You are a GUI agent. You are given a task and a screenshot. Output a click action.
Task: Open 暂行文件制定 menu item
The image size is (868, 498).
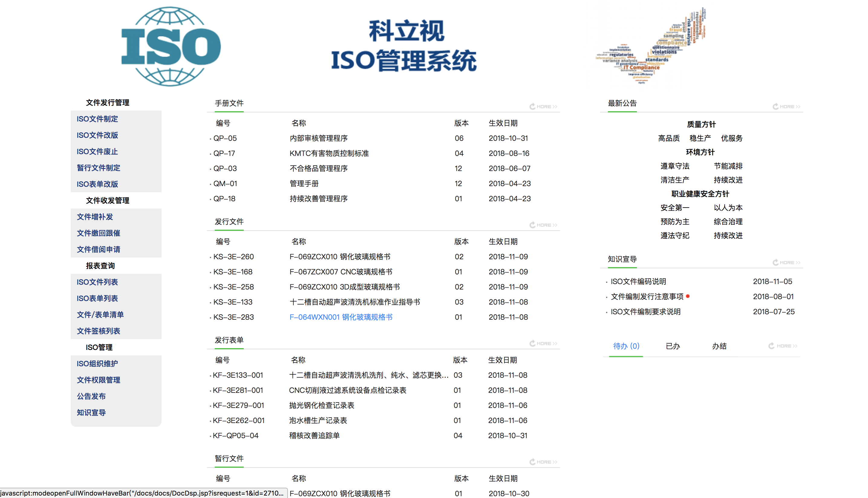coord(99,168)
